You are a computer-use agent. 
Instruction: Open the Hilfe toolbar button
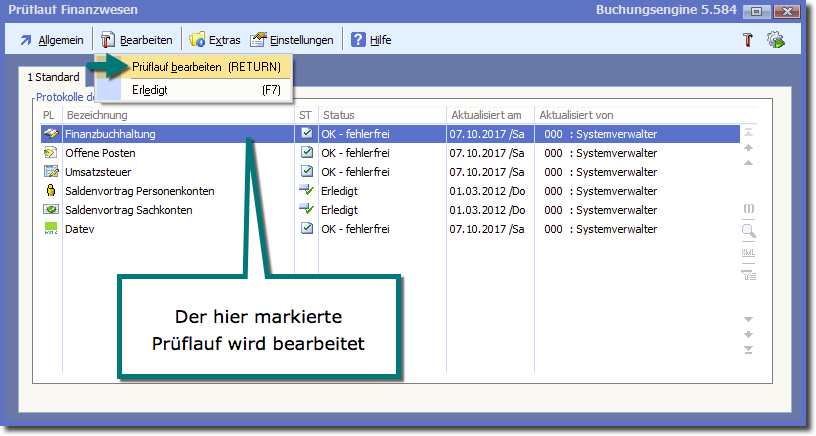pyautogui.click(x=370, y=40)
